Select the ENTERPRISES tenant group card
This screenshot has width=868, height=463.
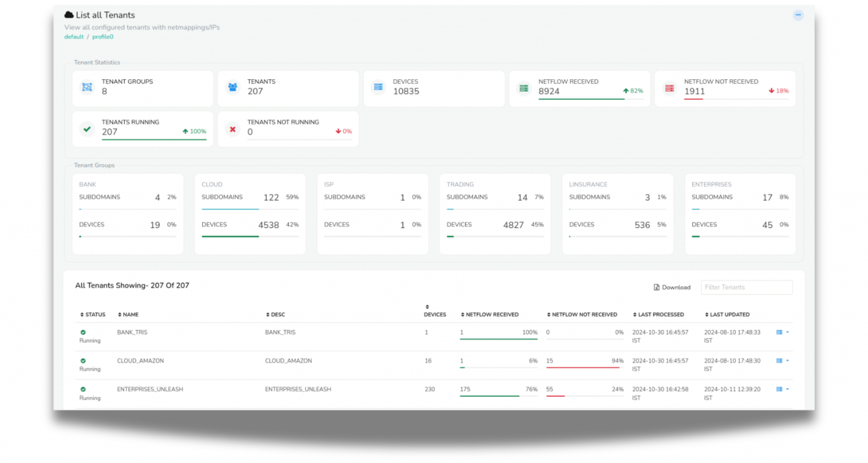pyautogui.click(x=740, y=214)
